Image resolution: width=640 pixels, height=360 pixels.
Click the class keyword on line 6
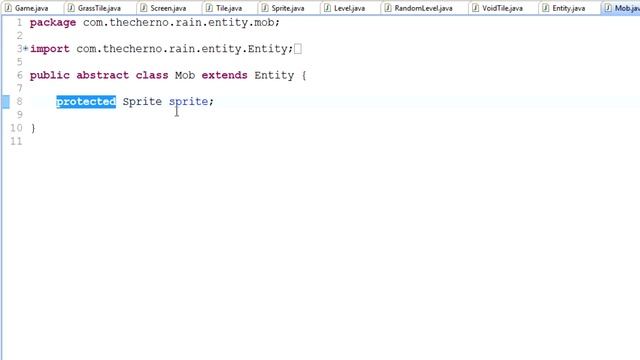coord(152,75)
